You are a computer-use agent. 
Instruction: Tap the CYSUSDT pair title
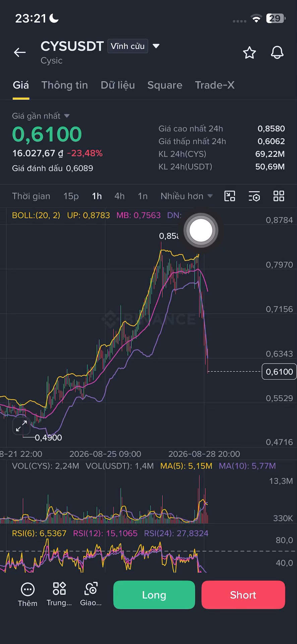point(72,46)
